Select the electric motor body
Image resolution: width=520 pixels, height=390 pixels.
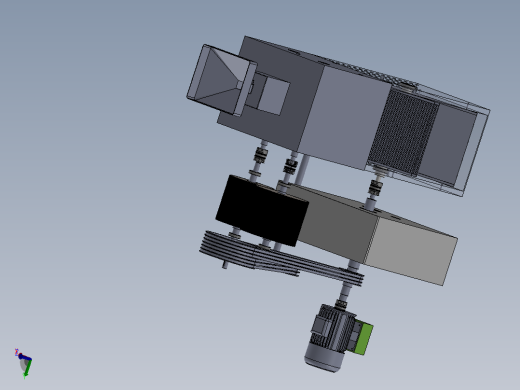coord(330,337)
